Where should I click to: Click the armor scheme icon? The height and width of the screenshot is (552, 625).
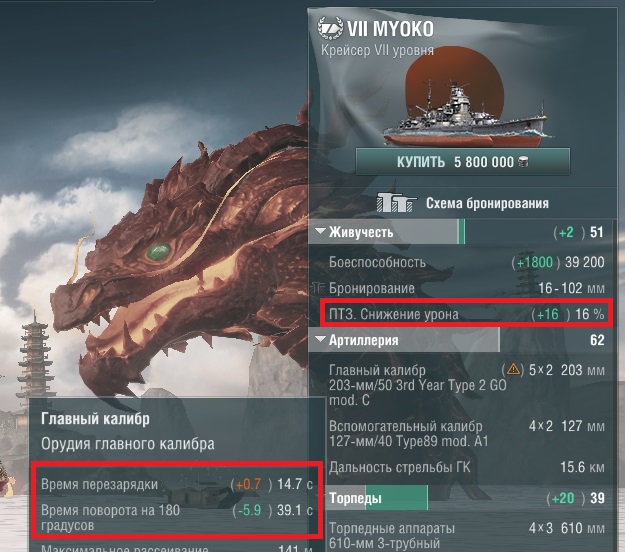click(x=396, y=202)
